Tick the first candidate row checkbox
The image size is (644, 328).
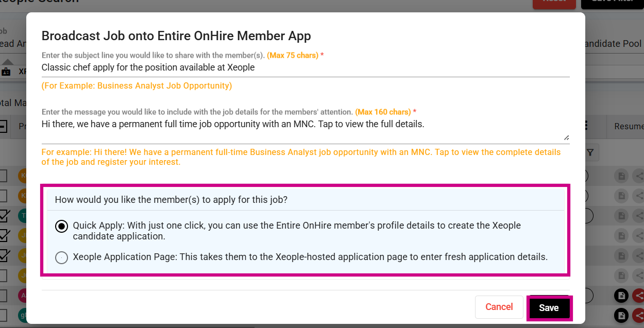coord(3,176)
